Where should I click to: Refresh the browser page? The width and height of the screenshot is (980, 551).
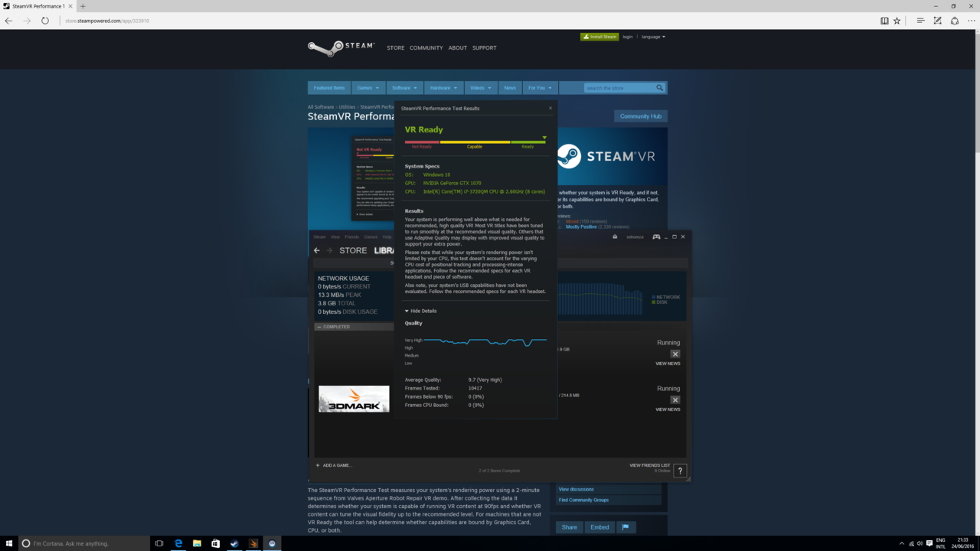[x=45, y=21]
